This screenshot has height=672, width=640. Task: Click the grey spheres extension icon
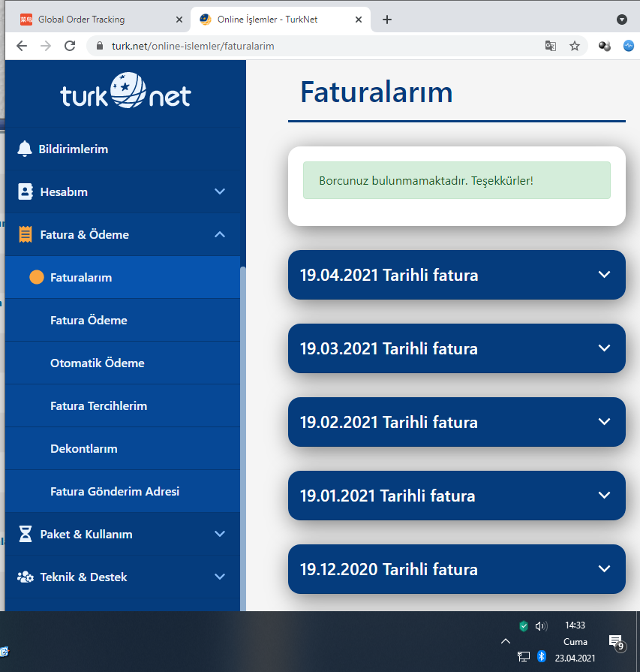(x=605, y=46)
